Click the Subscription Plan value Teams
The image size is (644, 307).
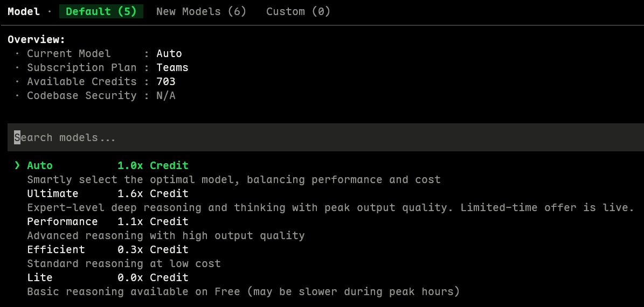tap(172, 68)
